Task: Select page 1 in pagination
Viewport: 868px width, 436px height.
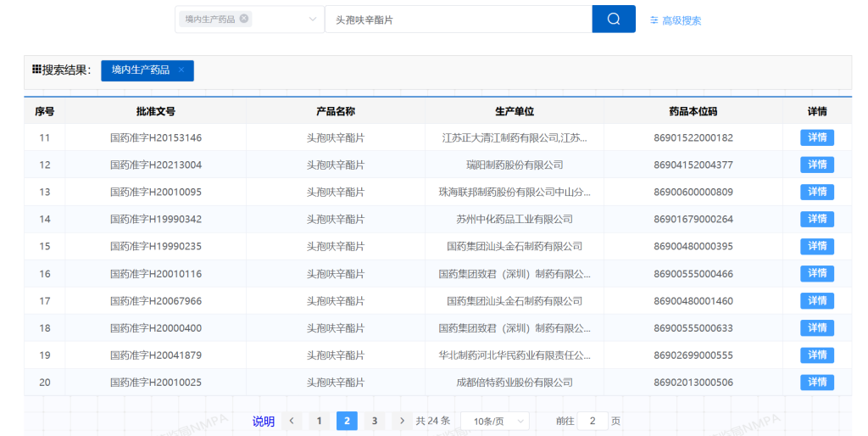Action: click(319, 421)
